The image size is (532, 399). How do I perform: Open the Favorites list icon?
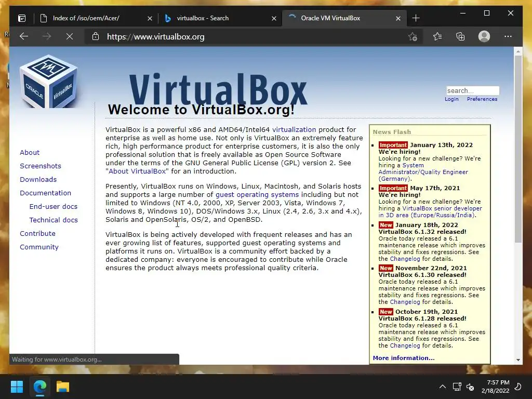tap(437, 36)
